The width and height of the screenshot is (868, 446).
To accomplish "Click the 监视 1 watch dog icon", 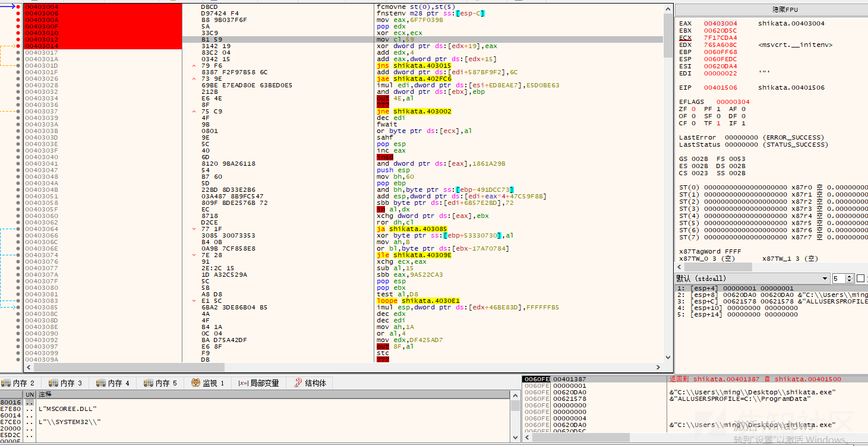I will 196,383.
